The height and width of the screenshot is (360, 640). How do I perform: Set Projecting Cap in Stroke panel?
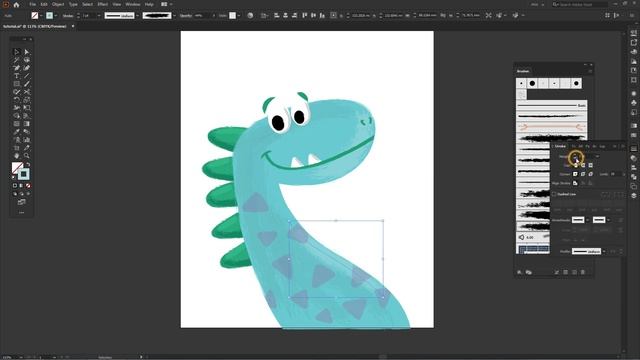click(x=590, y=165)
